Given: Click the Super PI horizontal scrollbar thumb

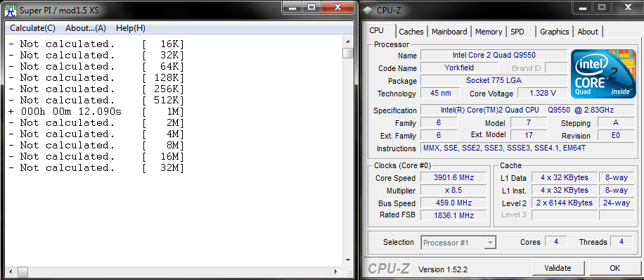Looking at the screenshot, I should (x=22, y=272).
